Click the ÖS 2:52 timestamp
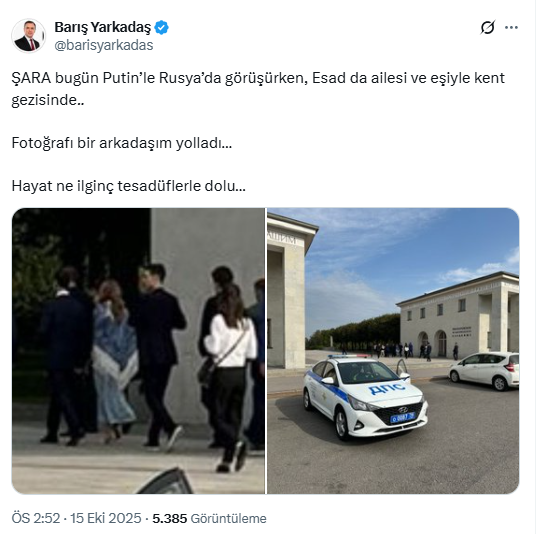The image size is (538, 534). click(x=36, y=518)
